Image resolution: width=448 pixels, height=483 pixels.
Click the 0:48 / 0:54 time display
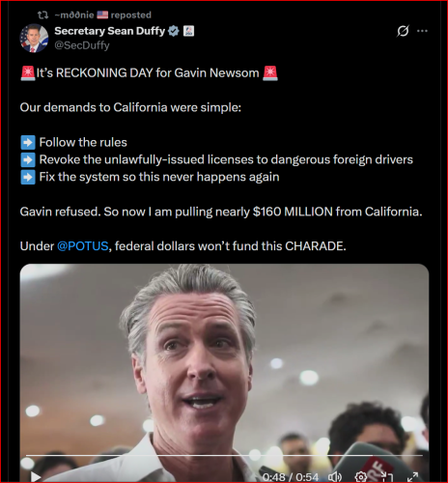coord(291,477)
